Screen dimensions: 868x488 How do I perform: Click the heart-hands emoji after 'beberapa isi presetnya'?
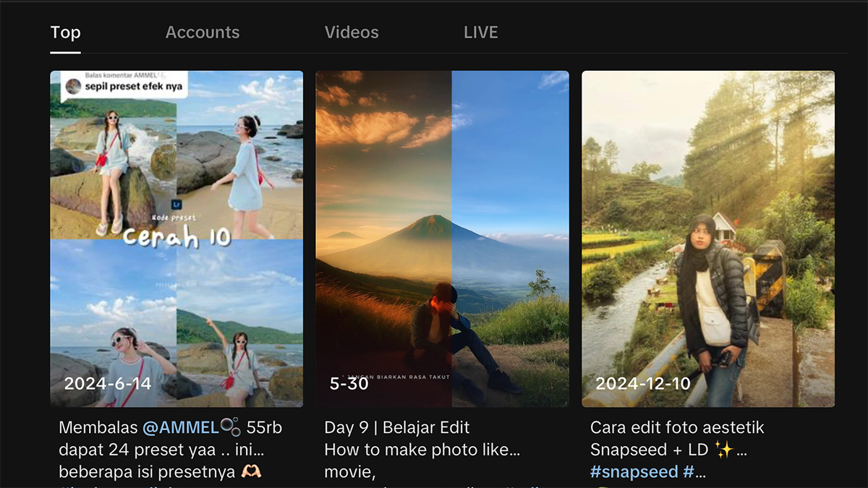point(252,471)
